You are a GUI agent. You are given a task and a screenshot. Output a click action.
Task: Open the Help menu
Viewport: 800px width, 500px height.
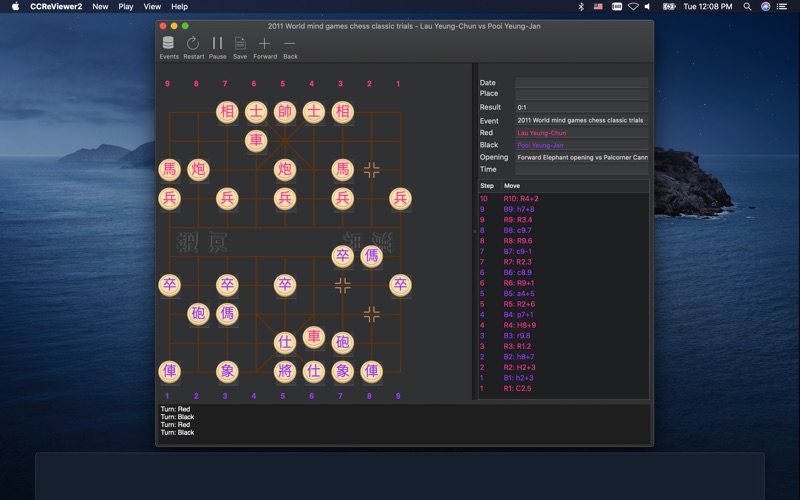(179, 6)
